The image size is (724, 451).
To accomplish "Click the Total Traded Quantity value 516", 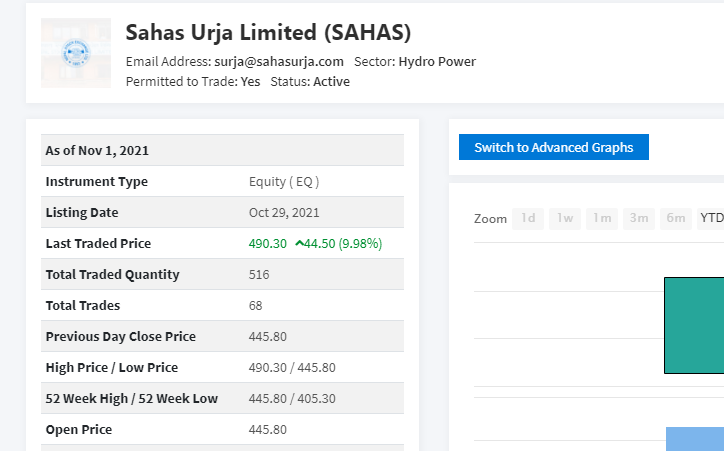I will click(x=259, y=274).
